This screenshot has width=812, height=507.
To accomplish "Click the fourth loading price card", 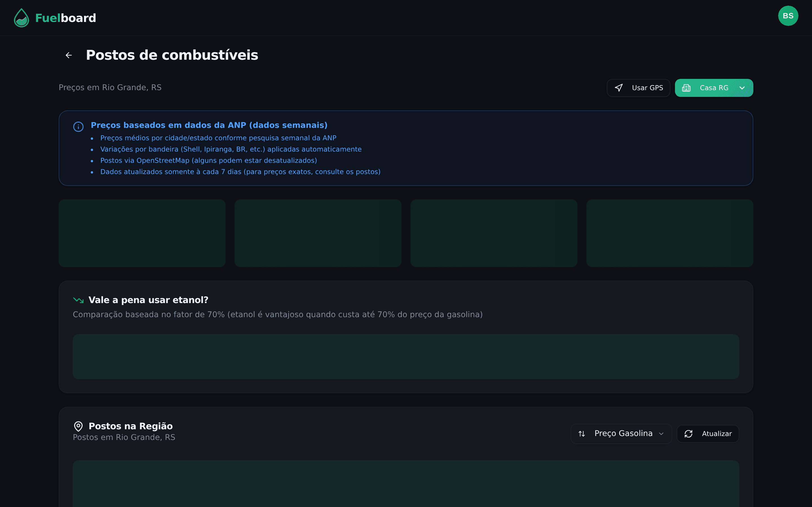I will tap(669, 233).
